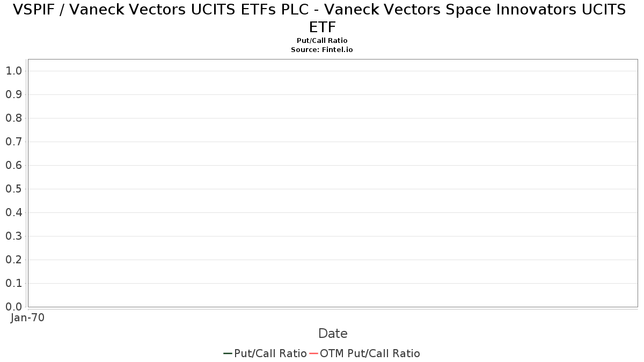Click the center of the empty plot area
Screen dimensions: 644x362
[x=333, y=183]
